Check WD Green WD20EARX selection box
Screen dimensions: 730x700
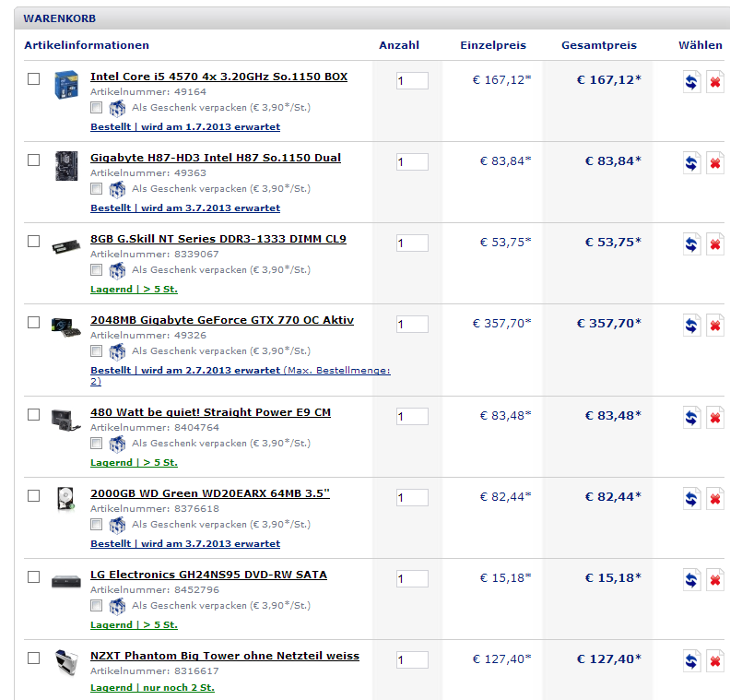pyautogui.click(x=33, y=495)
